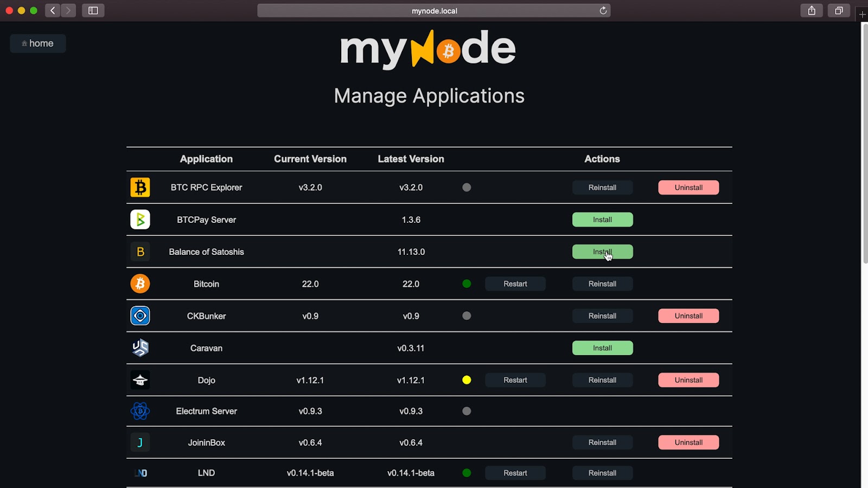Screen dimensions: 868x488
Task: Click the LND application name
Action: 206,473
